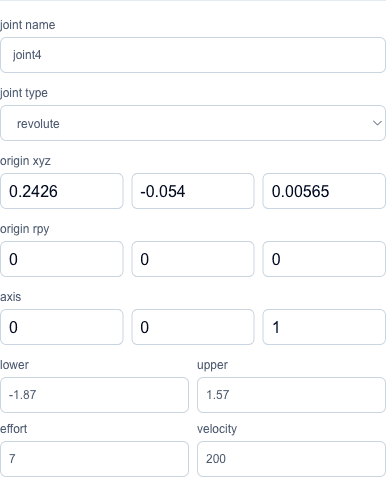Select the middle origin rpy field
Screen dimensions: 386x477
coord(193,259)
